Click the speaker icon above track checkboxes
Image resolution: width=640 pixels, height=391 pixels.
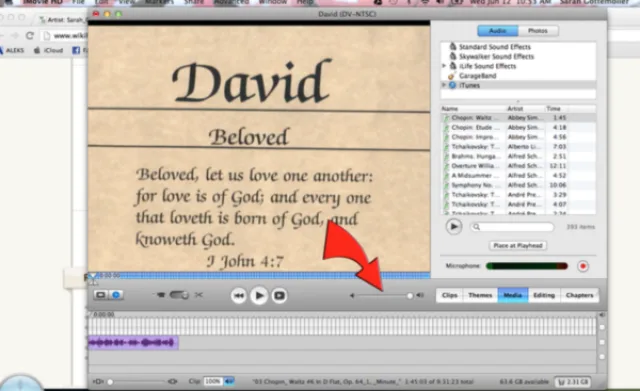(x=602, y=315)
